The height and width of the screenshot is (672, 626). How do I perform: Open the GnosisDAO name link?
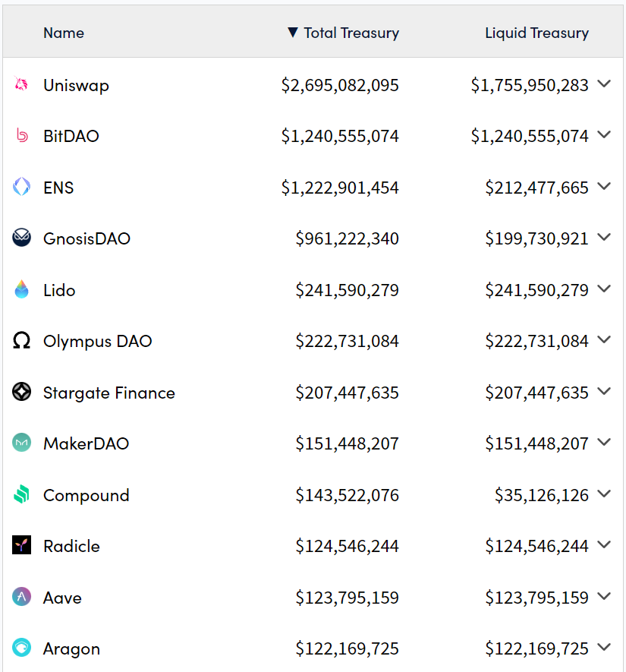tap(87, 238)
